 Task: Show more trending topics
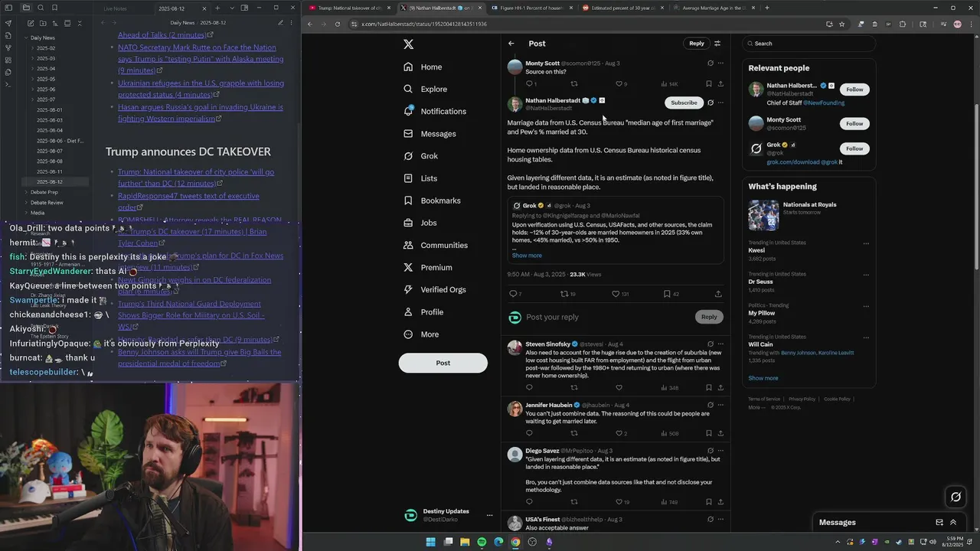[763, 378]
